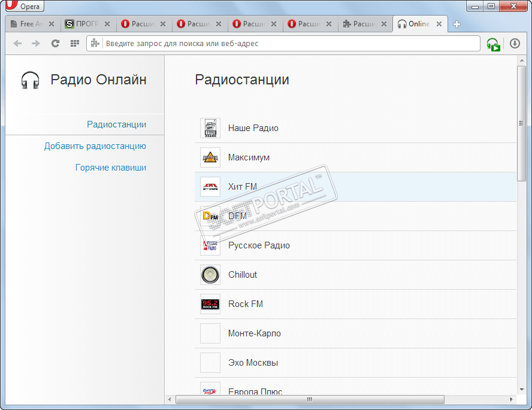Open the Radio Online extension toolbar icon
Image resolution: width=532 pixels, height=410 pixels.
click(x=493, y=44)
